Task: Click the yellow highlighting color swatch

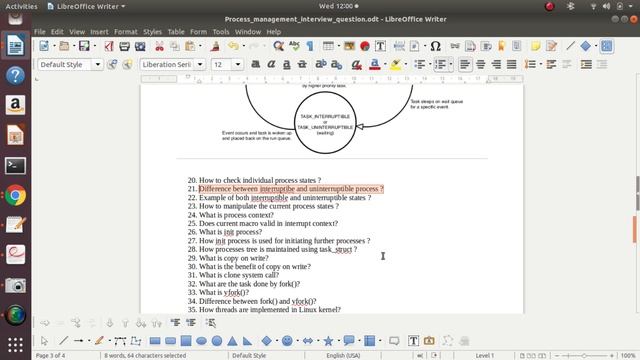Action: [396, 64]
